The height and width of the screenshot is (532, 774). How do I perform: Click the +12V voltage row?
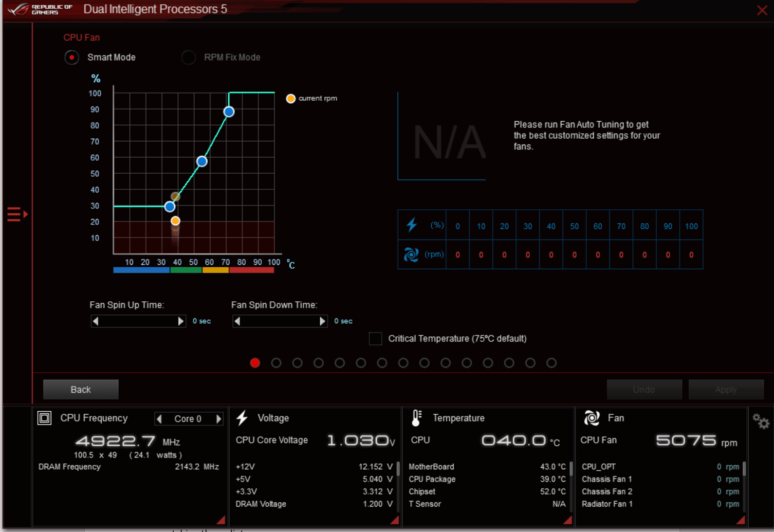pos(314,467)
